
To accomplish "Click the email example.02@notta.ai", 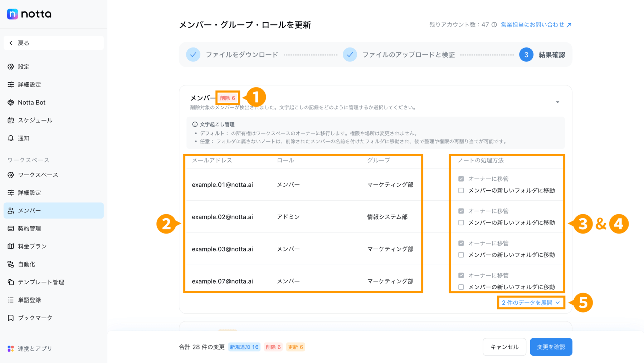I will coord(222,217).
